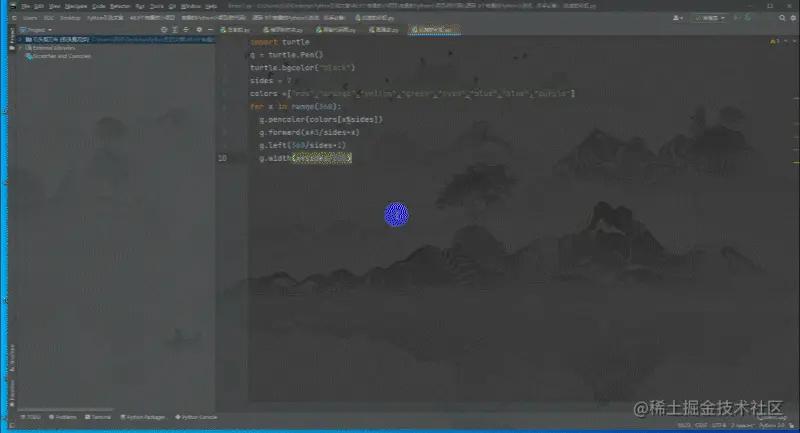Switch to the fourth editor file tab
The height and width of the screenshot is (433, 800).
(383, 30)
